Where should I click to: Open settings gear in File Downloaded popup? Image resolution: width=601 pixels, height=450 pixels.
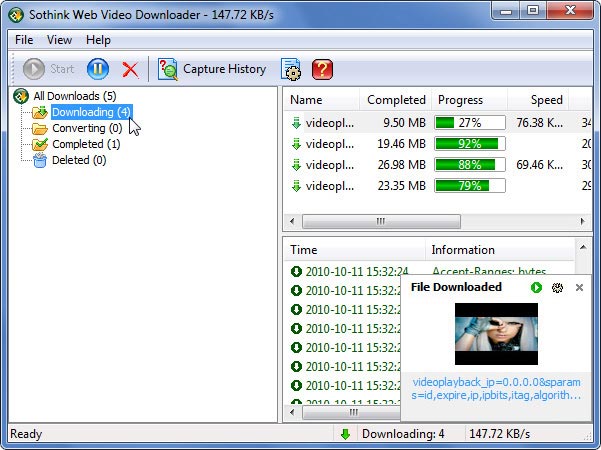coord(557,287)
